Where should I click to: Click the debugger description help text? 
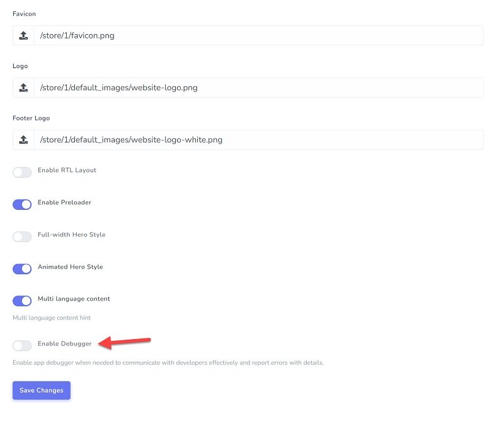coord(168,363)
